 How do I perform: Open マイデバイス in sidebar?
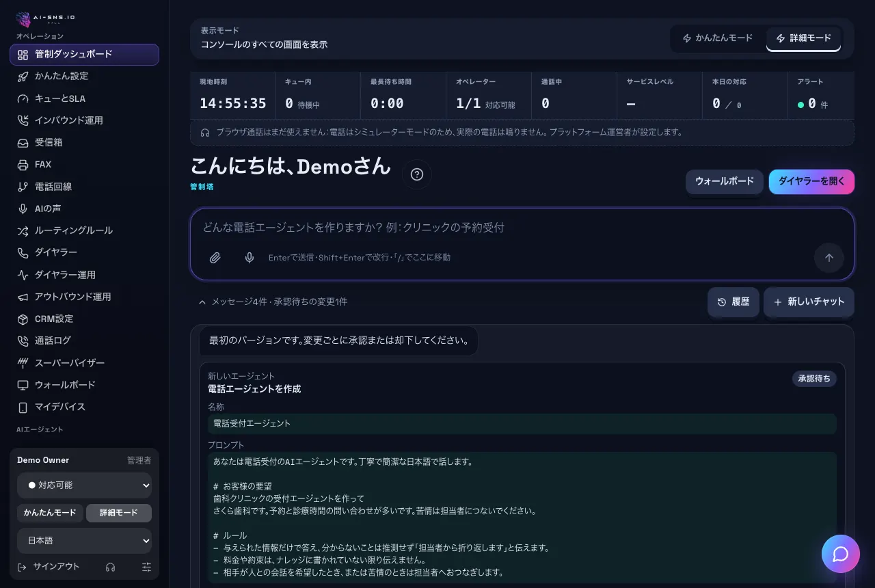pyautogui.click(x=84, y=407)
